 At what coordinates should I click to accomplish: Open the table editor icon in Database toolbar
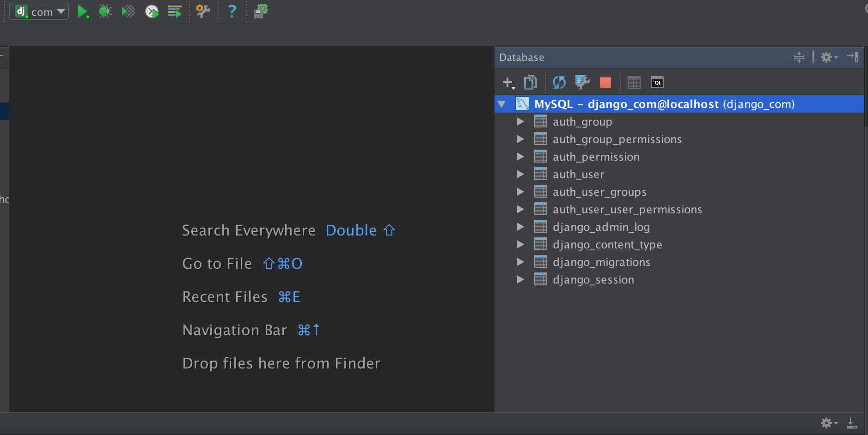[x=634, y=82]
